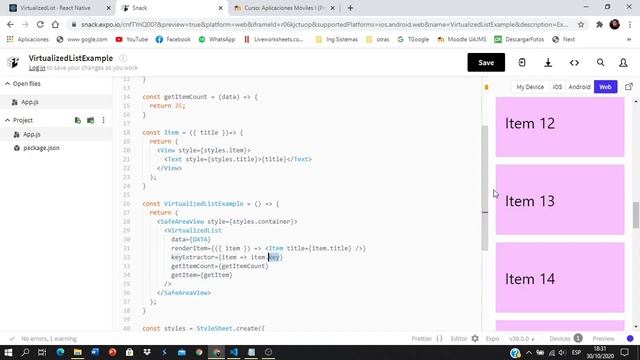Select the Web preview tab
Viewport: 640px width, 360px height.
605,87
